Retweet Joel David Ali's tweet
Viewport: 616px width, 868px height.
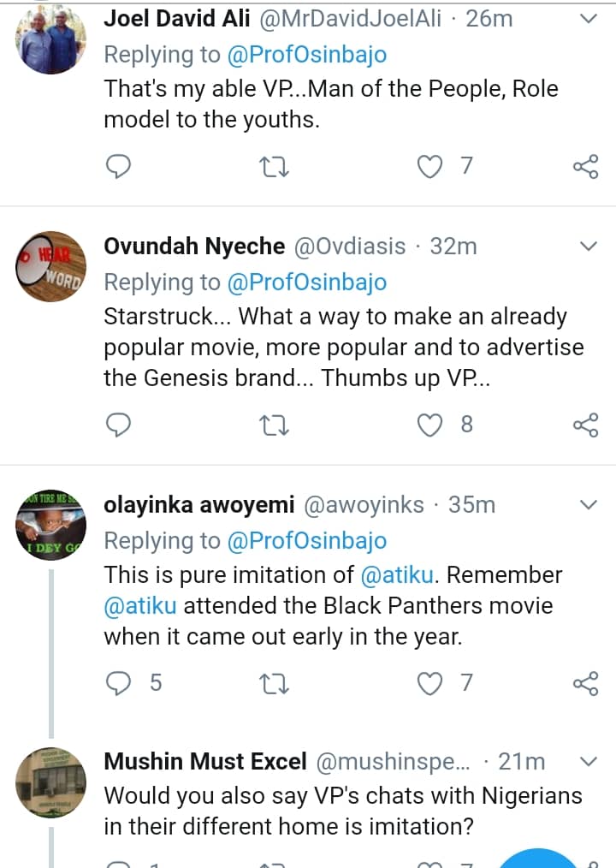coord(274,165)
